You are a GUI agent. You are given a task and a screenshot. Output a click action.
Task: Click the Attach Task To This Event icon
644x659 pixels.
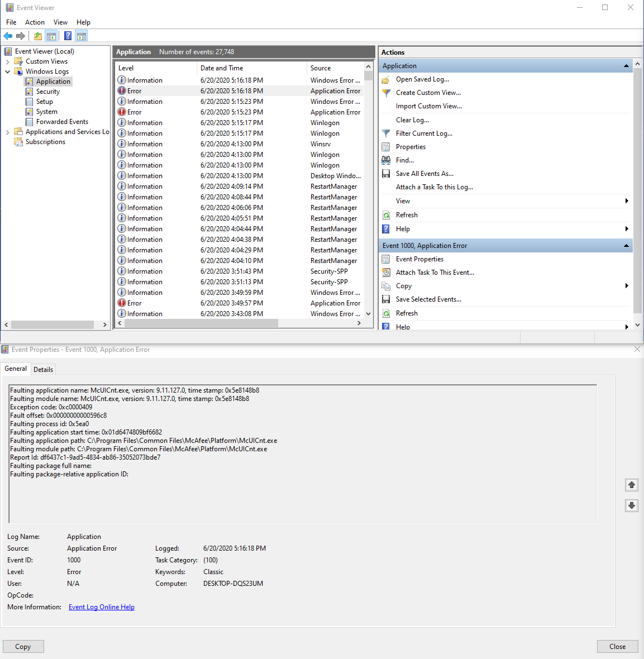pyautogui.click(x=386, y=273)
